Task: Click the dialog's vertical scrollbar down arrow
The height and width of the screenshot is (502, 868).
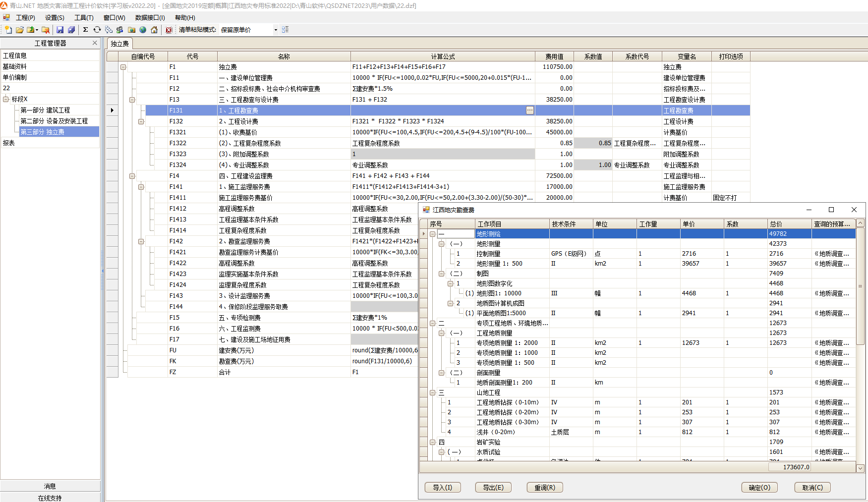Action: click(x=860, y=468)
